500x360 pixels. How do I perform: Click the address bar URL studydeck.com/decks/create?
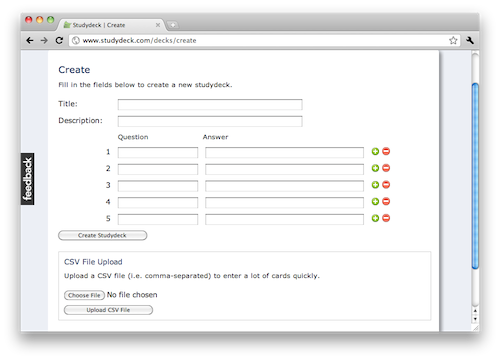139,41
